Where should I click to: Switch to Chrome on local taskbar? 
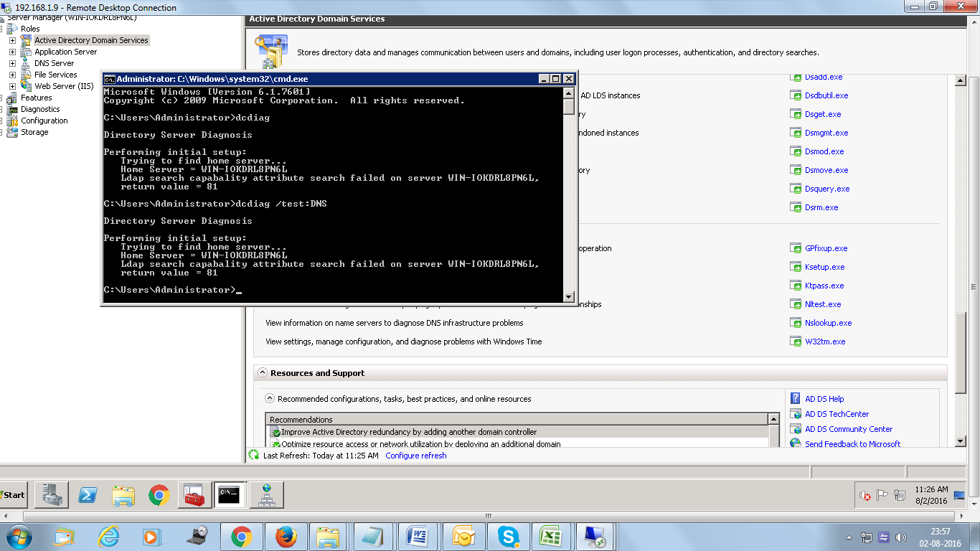click(241, 537)
